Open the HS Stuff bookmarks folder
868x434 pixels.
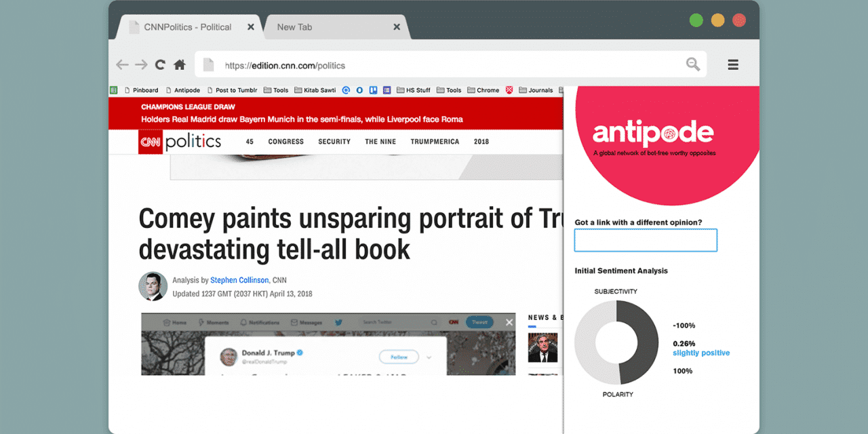pyautogui.click(x=413, y=90)
